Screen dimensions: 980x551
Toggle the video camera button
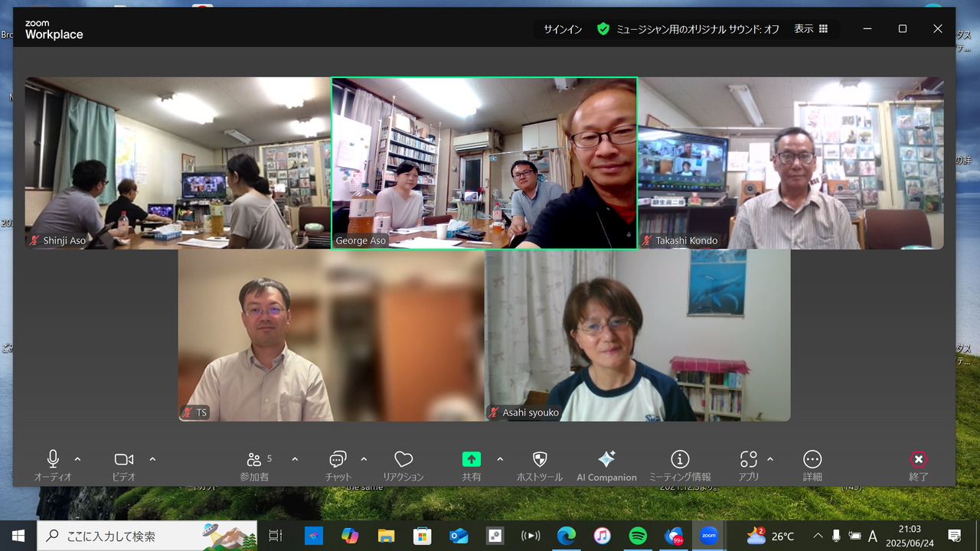coord(123,459)
